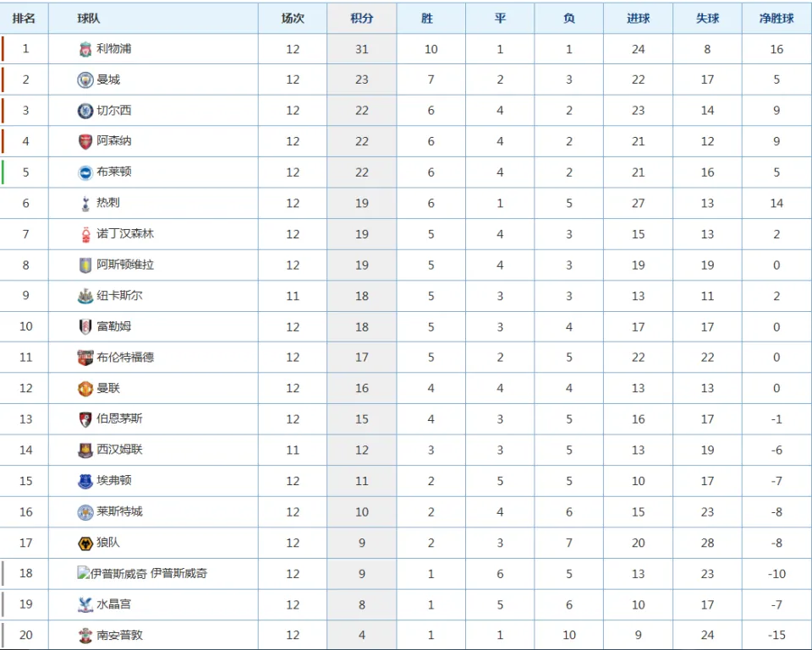Screen dimensions: 812x650
Task: Click the broken Ipswich (伊普斯威奇) logo image
Action: tap(83, 573)
